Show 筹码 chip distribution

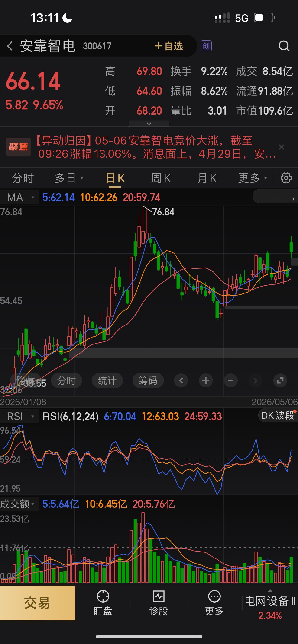point(148,380)
